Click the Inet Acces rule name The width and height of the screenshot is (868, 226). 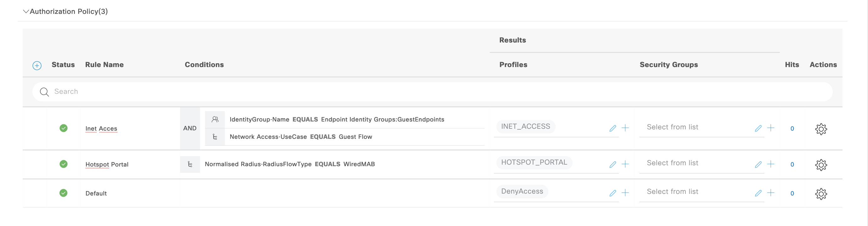(101, 129)
